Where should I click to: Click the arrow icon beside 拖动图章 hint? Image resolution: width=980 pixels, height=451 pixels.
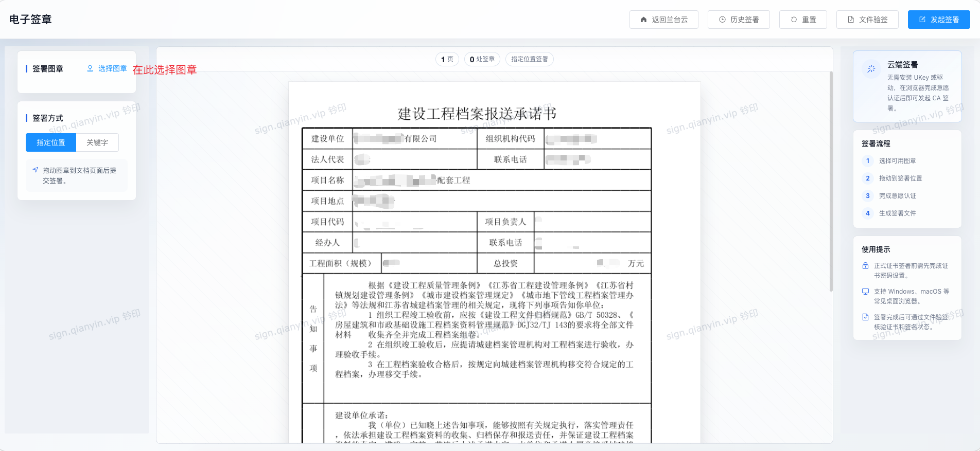[35, 170]
